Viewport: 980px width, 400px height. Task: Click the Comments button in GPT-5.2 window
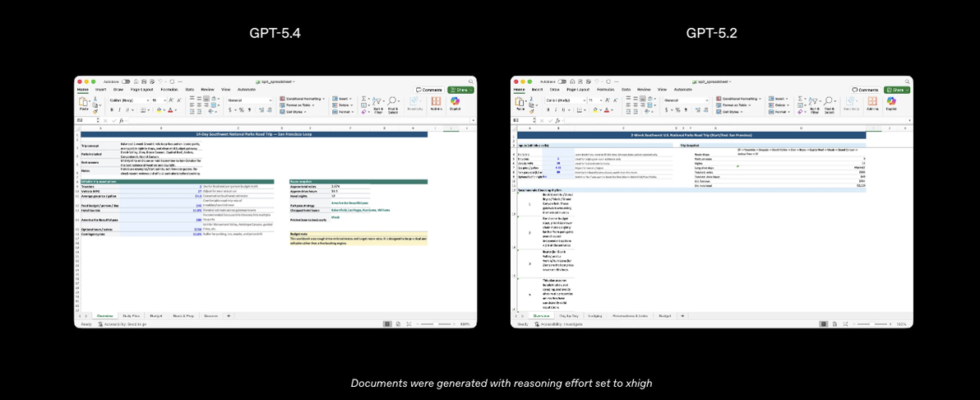[864, 90]
